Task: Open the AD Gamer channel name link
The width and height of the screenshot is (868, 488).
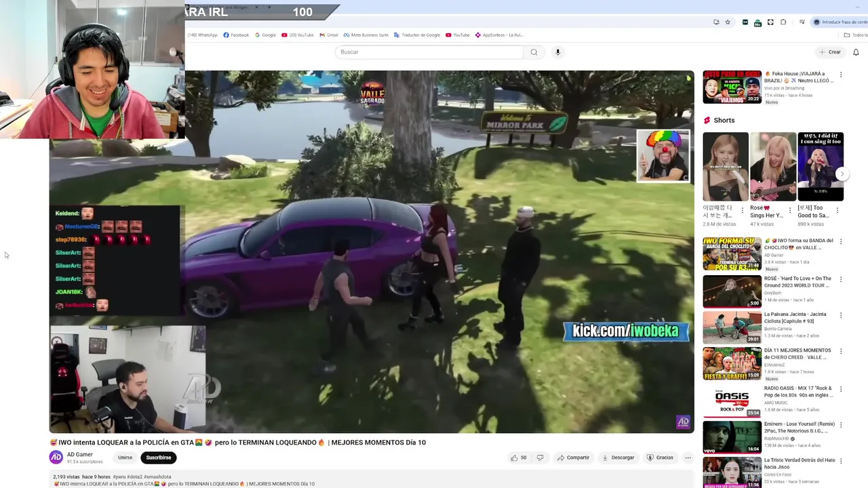Action: tap(80, 455)
